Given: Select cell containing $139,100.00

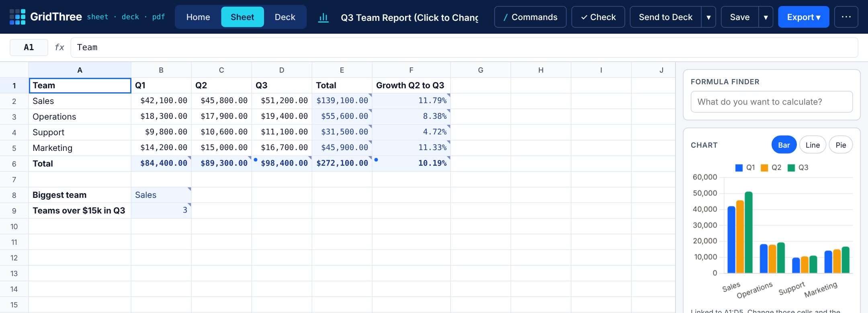Looking at the screenshot, I should tap(342, 101).
